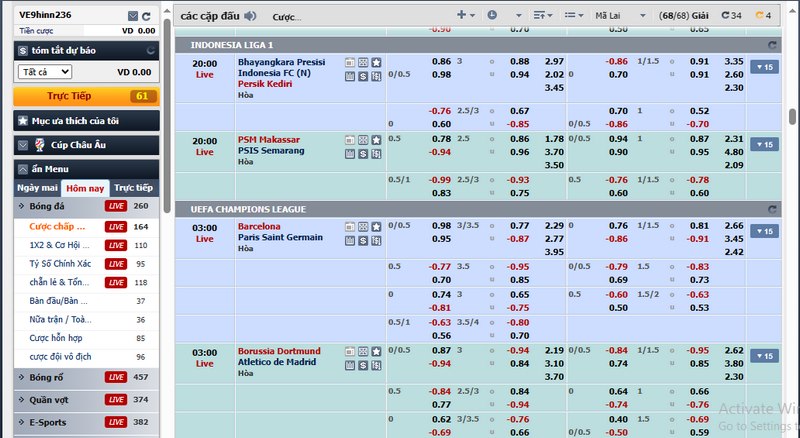800x438 pixels.
Task: Open the Tất cả bet filter dropdown
Action: coord(45,72)
